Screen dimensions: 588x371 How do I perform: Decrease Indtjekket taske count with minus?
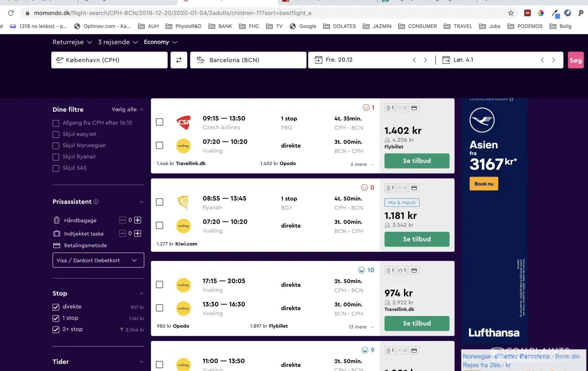pyautogui.click(x=122, y=233)
